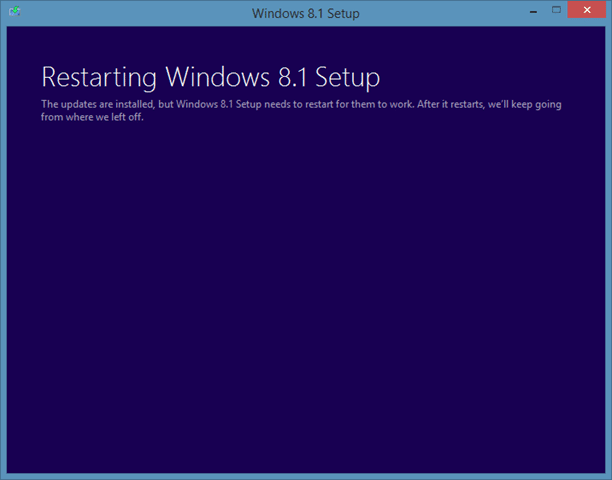Click the "Windows 8.1 Setup" title bar text
The width and height of the screenshot is (612, 480).
pyautogui.click(x=306, y=13)
